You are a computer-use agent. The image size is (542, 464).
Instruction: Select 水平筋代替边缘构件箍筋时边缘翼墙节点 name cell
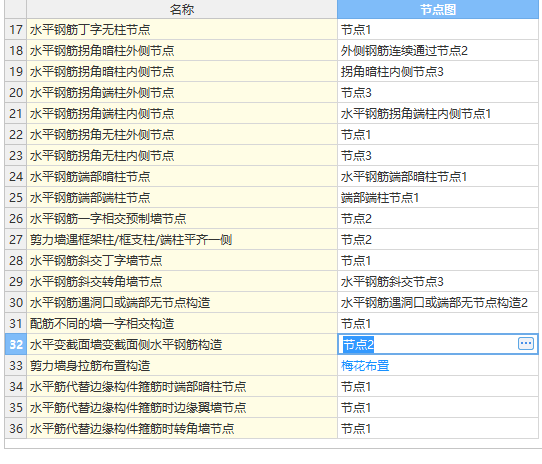click(x=182, y=408)
